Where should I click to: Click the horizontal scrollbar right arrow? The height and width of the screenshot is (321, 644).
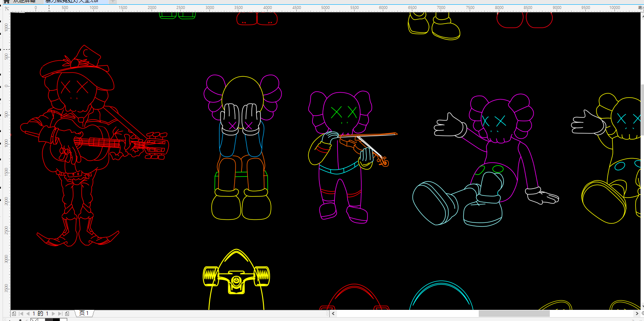tap(637, 314)
